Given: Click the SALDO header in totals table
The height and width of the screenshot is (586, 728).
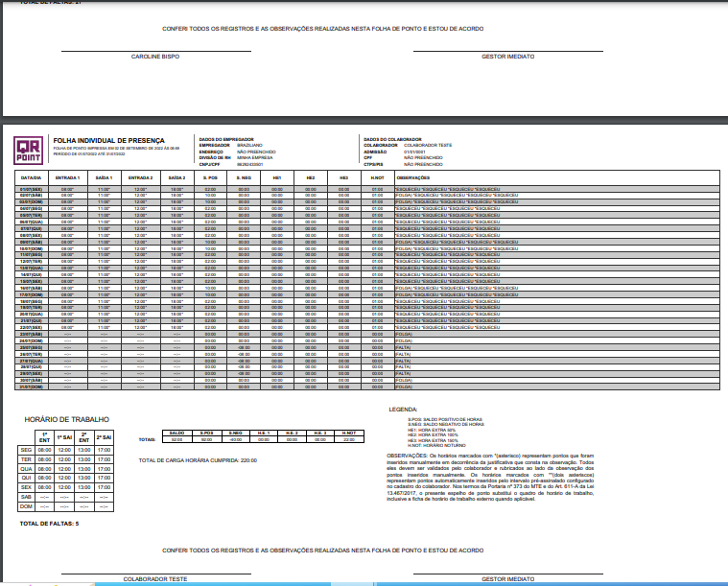Looking at the screenshot, I should (176, 433).
